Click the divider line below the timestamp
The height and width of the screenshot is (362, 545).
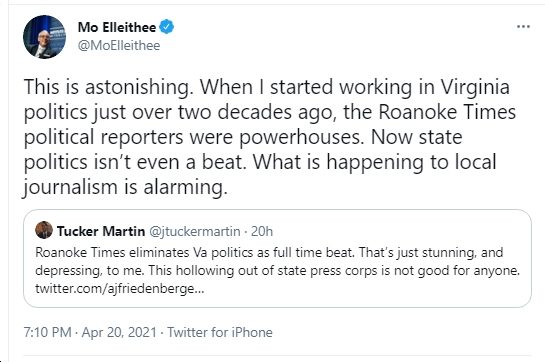point(277,355)
